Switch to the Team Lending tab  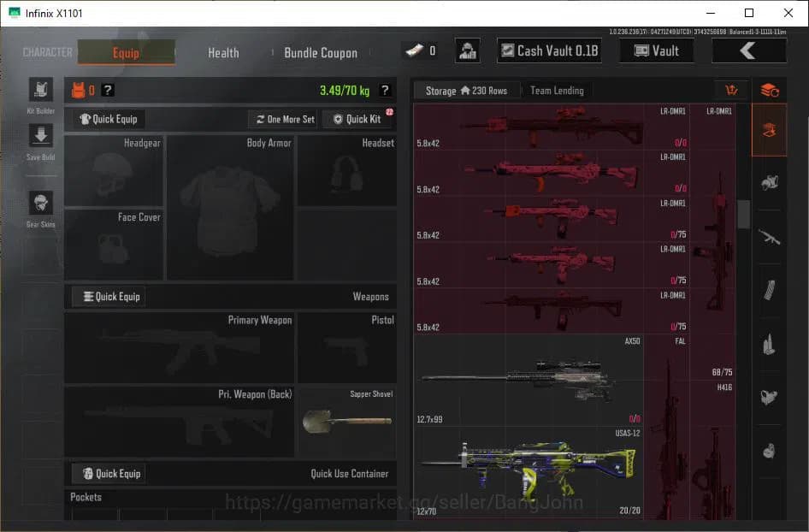pos(557,90)
